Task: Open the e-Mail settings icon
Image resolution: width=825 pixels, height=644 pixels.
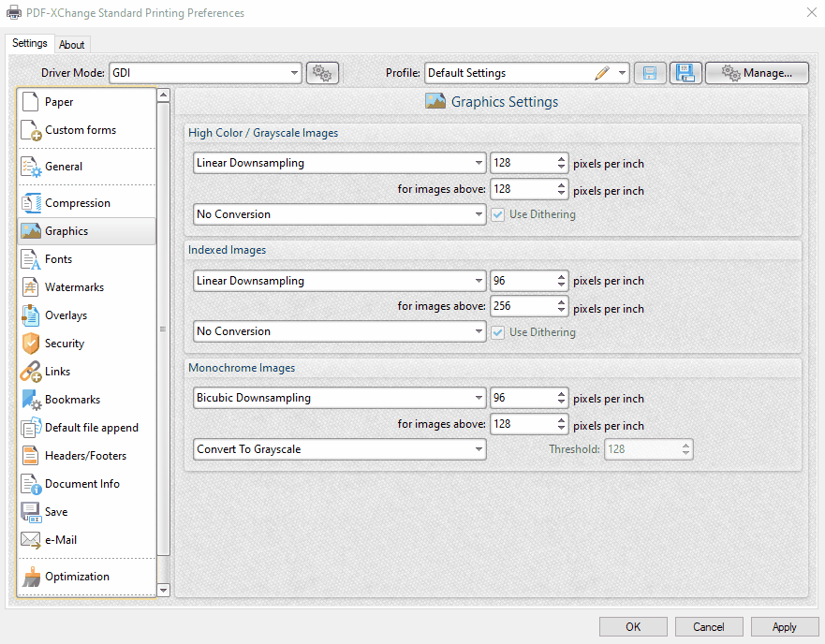Action: tap(29, 539)
